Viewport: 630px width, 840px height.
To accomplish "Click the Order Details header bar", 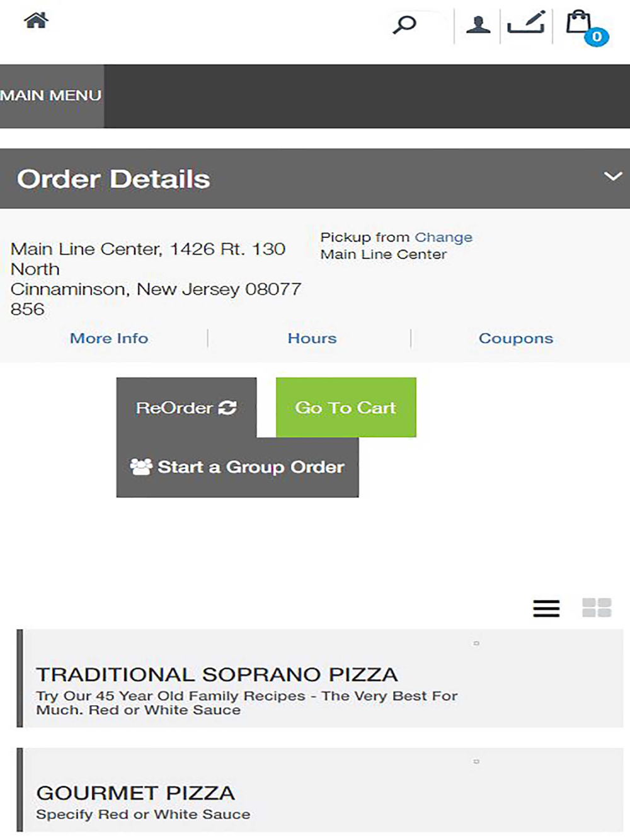I will 315,178.
